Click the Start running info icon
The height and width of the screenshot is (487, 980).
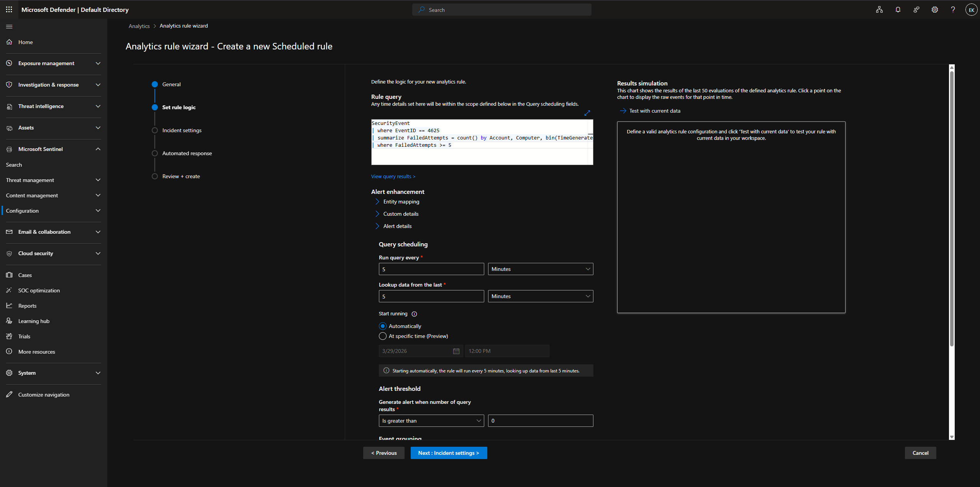pos(414,314)
